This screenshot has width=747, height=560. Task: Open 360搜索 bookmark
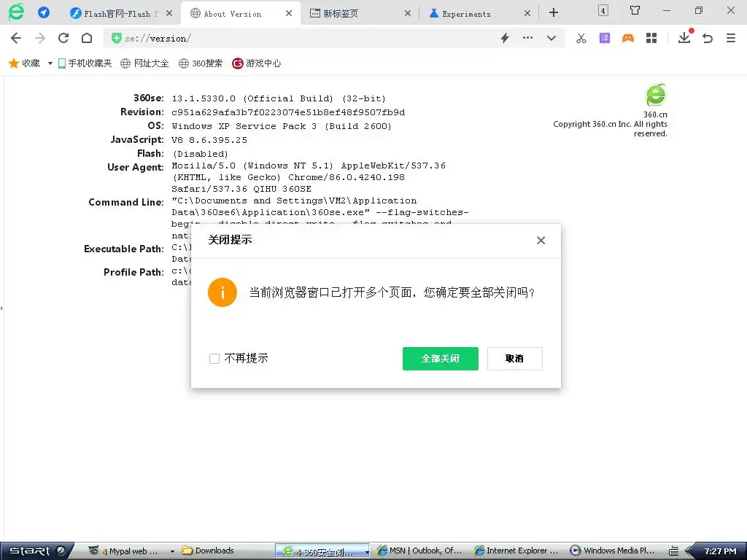coord(201,63)
